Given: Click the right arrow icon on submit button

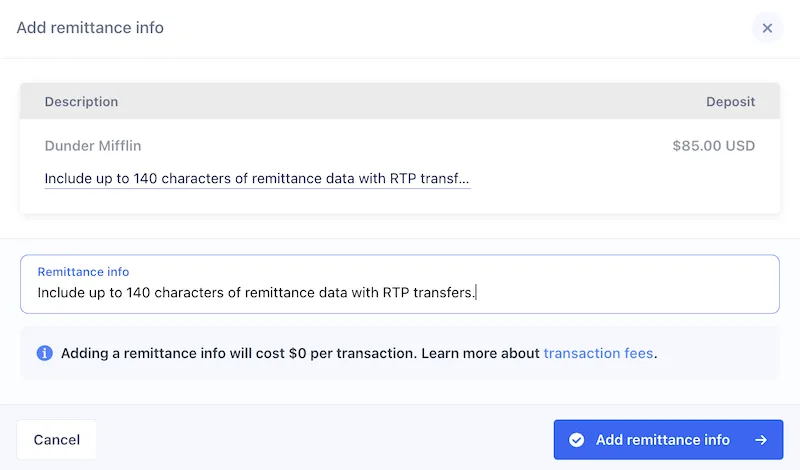Looking at the screenshot, I should [761, 440].
